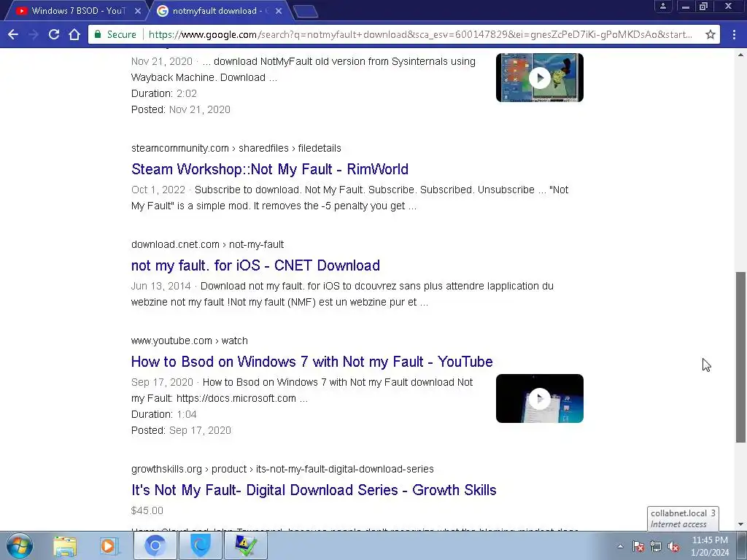Open the Steam Workshop Not My Fault RimWorld link
The width and height of the screenshot is (747, 560).
pos(270,169)
